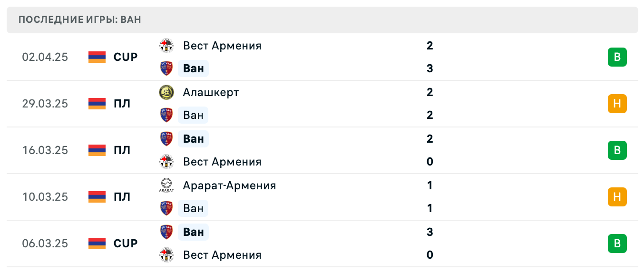
Task: Click the ПОСЛЕДНИЕ ИГРЫ: ВАН header
Action: (x=79, y=20)
